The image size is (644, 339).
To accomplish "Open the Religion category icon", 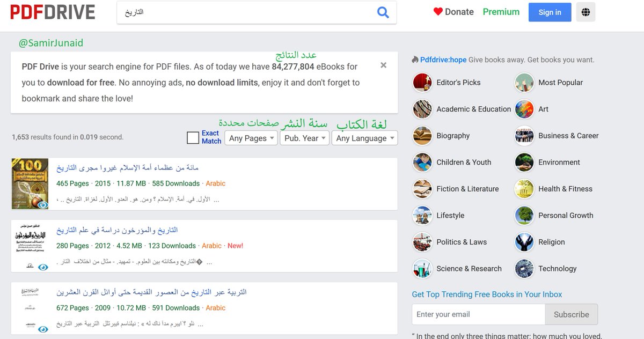I will (524, 242).
